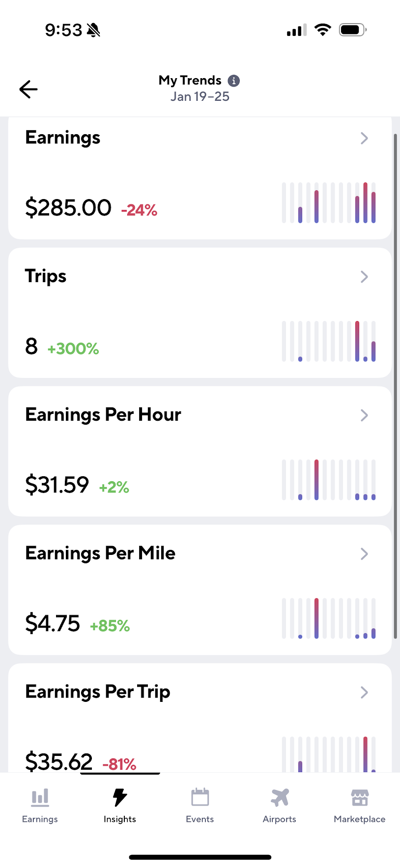
Task: Tap the Trips mini bar chart
Action: (x=329, y=342)
